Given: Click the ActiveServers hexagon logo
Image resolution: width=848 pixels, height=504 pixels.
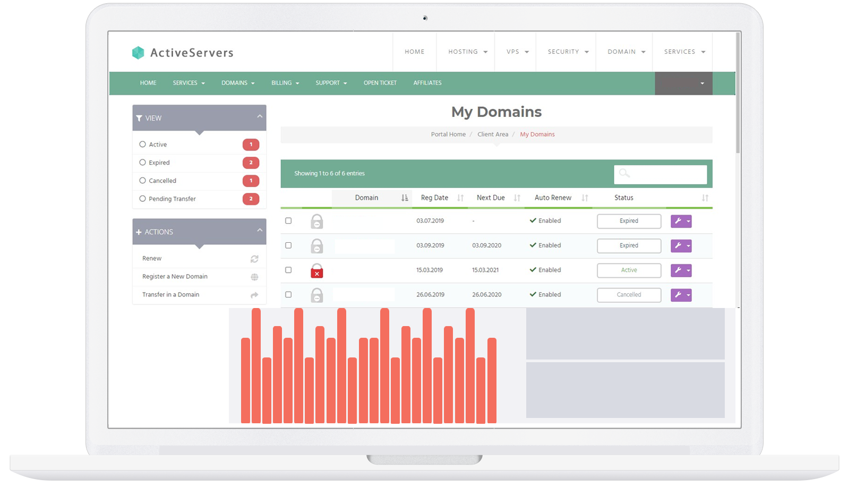Looking at the screenshot, I should pos(138,53).
